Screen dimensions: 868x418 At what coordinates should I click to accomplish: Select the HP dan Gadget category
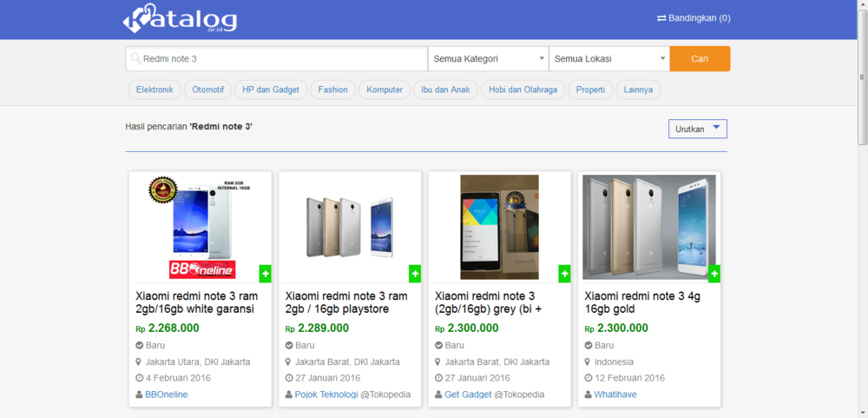click(271, 90)
